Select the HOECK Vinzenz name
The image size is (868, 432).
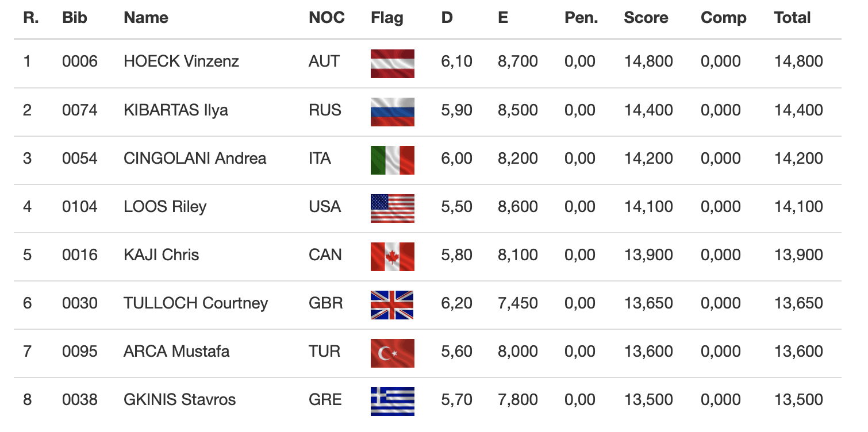pyautogui.click(x=181, y=61)
